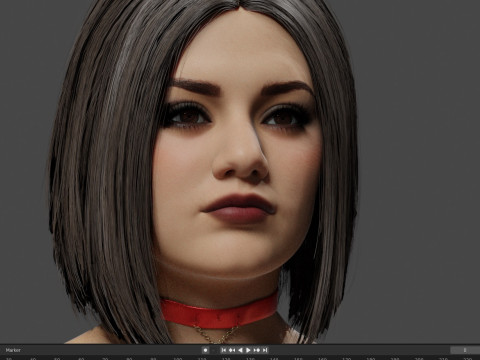Jump to the timeline end frame
The height and width of the screenshot is (360, 480).
click(265, 350)
